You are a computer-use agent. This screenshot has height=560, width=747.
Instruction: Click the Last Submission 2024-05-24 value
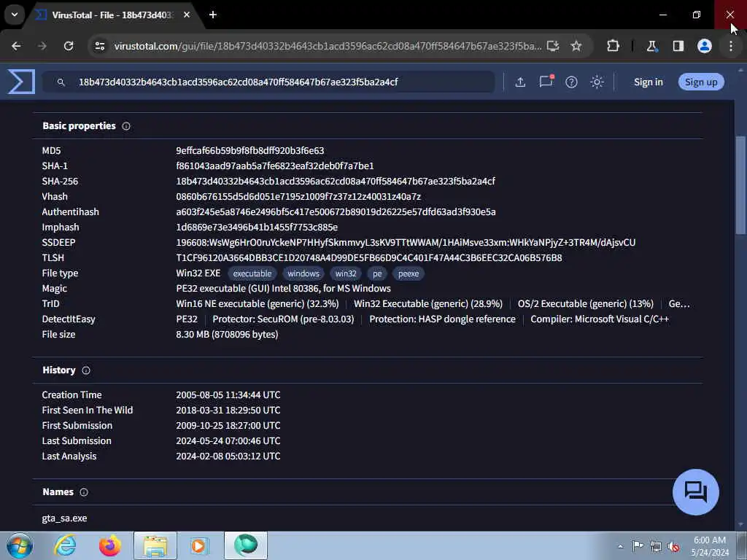228,441
